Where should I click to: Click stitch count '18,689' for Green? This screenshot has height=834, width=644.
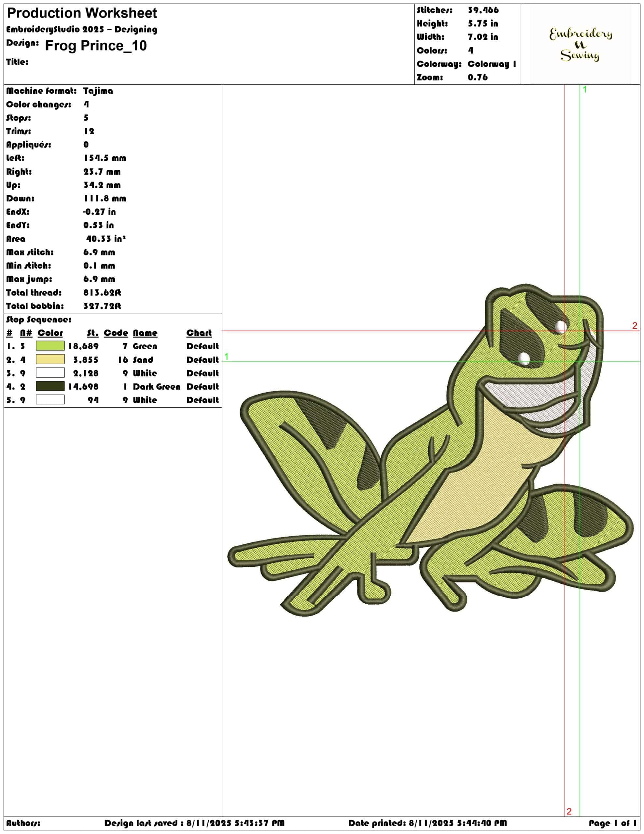[x=83, y=346]
